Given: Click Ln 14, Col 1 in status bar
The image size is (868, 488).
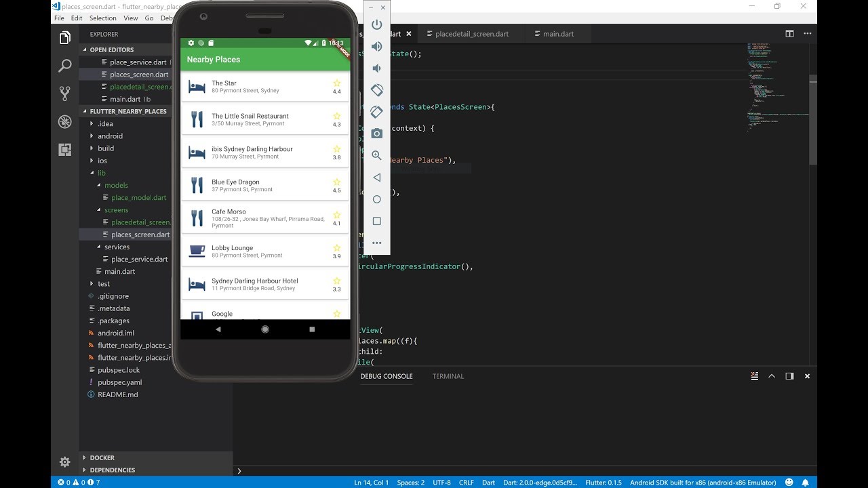Looking at the screenshot, I should click(x=371, y=483).
